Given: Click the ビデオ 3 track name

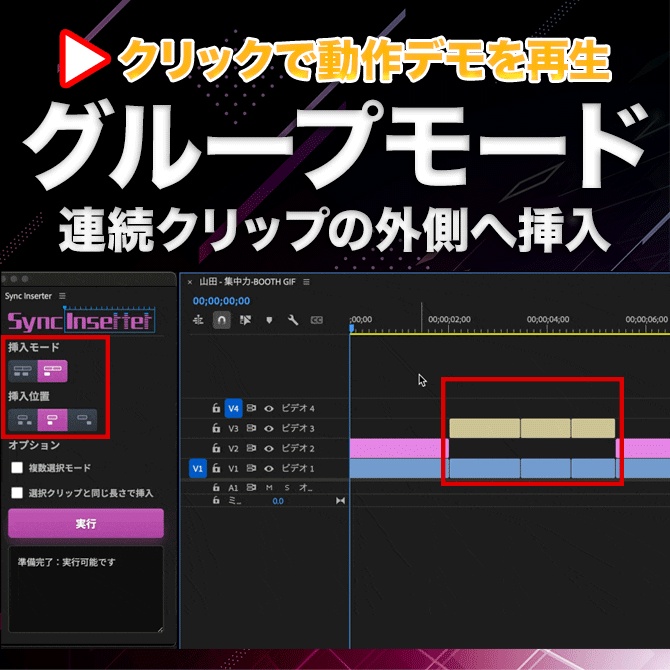Looking at the screenshot, I should 298,428.
